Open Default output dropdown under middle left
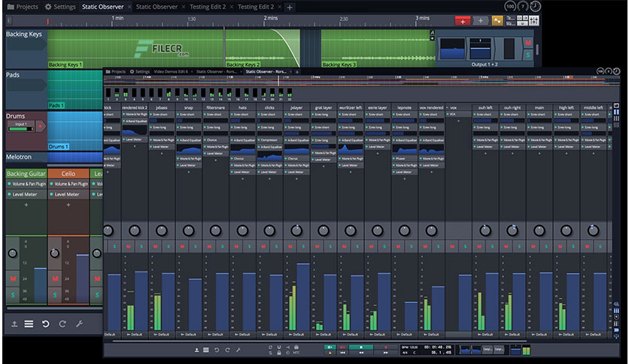The width and height of the screenshot is (629, 364). tap(593, 335)
